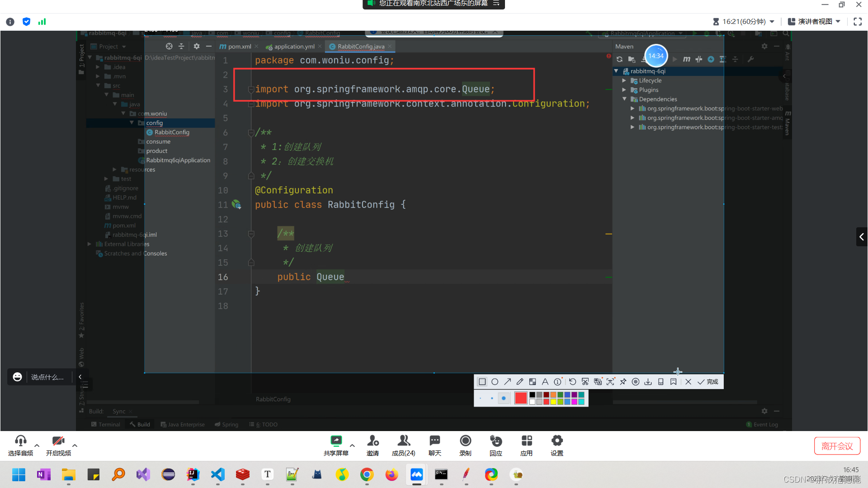
Task: Toggle full screen mode icon
Action: tap(858, 22)
